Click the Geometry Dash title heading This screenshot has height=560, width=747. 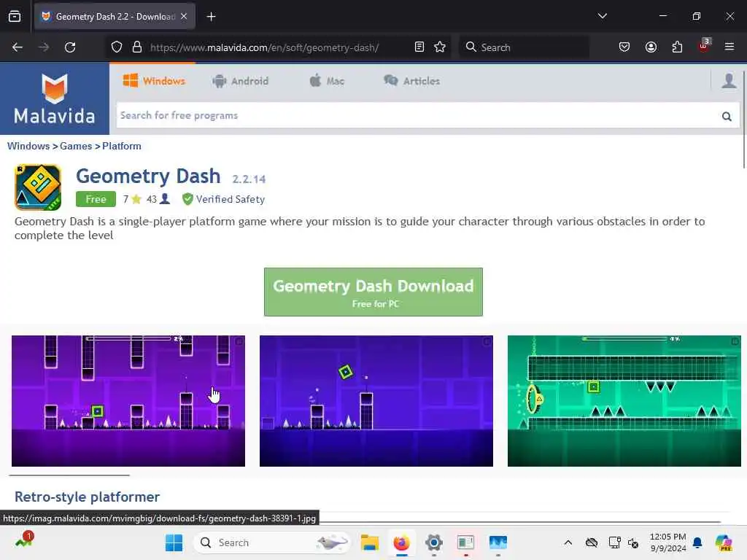pos(148,176)
